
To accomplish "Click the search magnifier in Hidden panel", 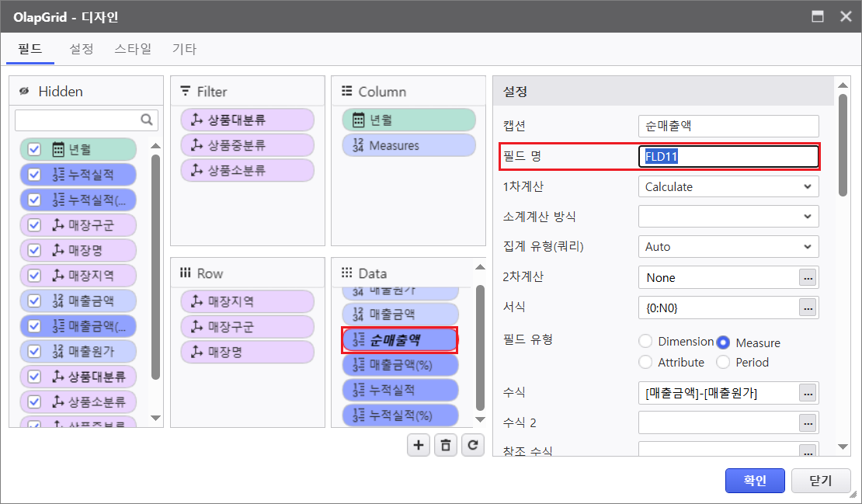I will (147, 120).
